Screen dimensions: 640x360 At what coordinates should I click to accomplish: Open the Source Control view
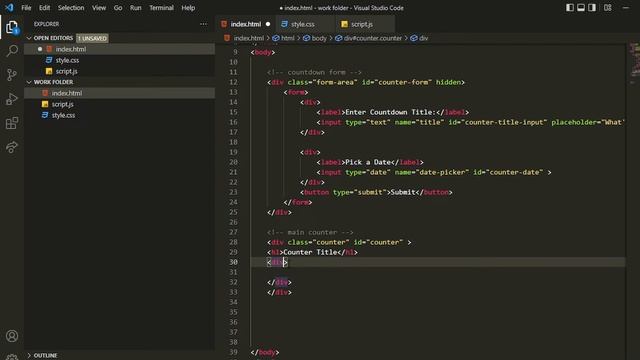tap(12, 75)
